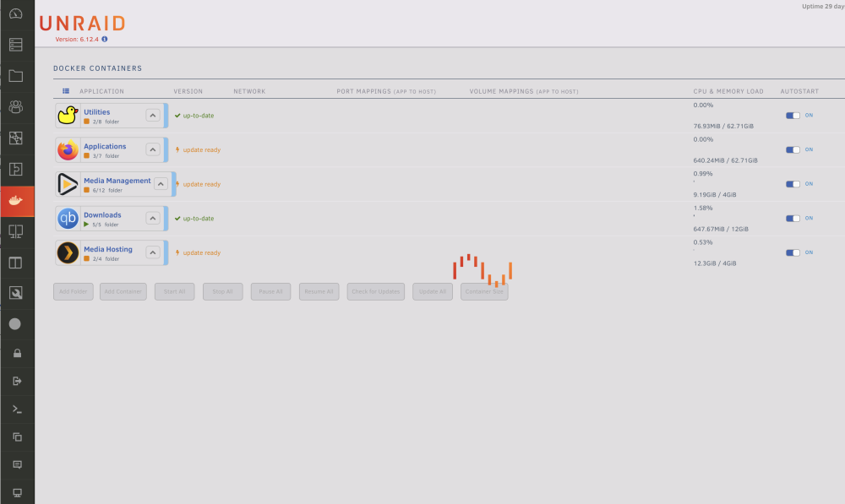
Task: Click the solid circle icon in sidebar
Action: coord(15,323)
